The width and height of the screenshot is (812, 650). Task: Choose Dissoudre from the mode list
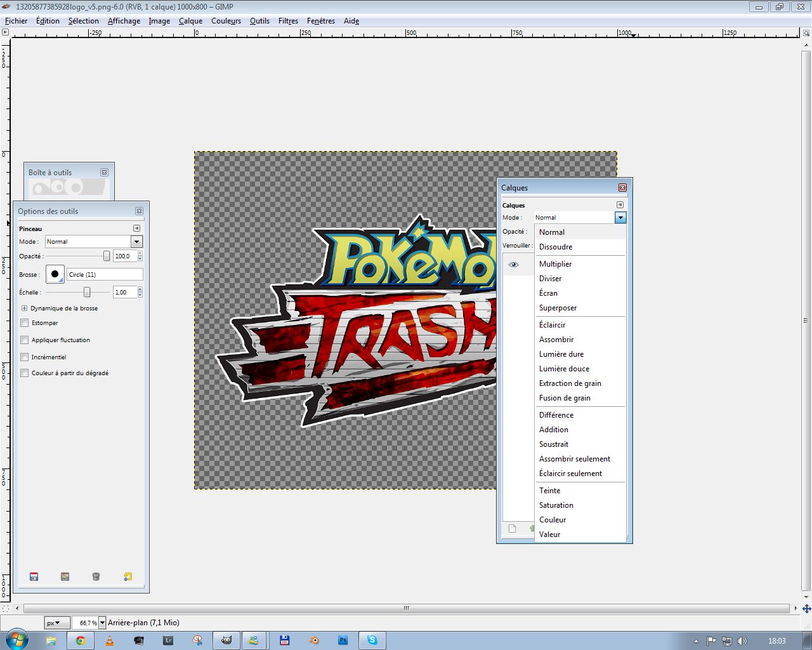pos(580,247)
